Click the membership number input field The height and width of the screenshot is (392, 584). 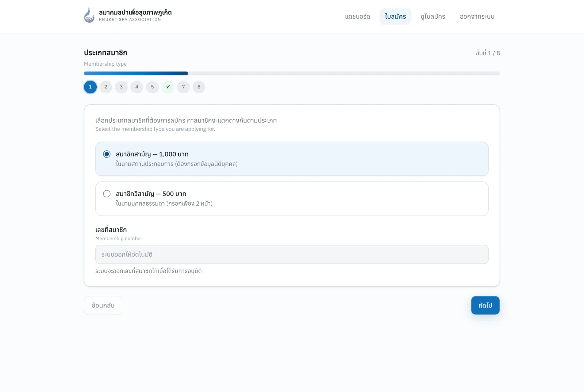[x=292, y=254]
